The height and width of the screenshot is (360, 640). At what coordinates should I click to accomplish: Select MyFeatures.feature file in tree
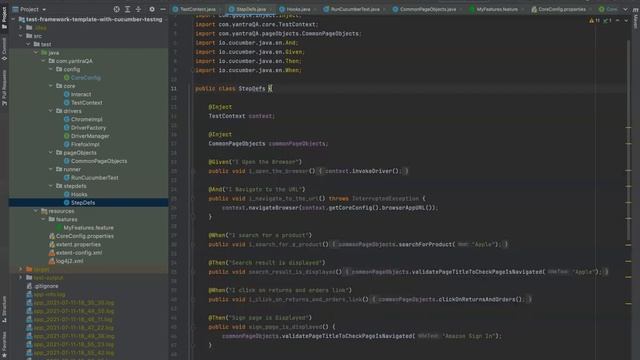[x=88, y=228]
